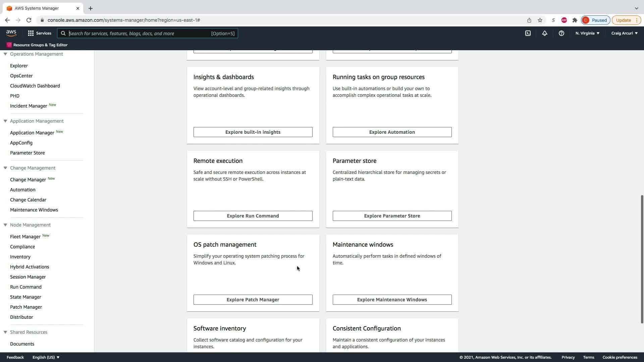Click the Explore Run Command button
Screen dimensions: 644x362
coord(253,216)
